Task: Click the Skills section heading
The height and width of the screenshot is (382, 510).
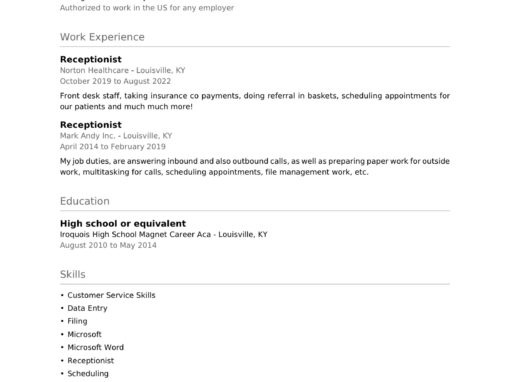Action: pos(73,275)
